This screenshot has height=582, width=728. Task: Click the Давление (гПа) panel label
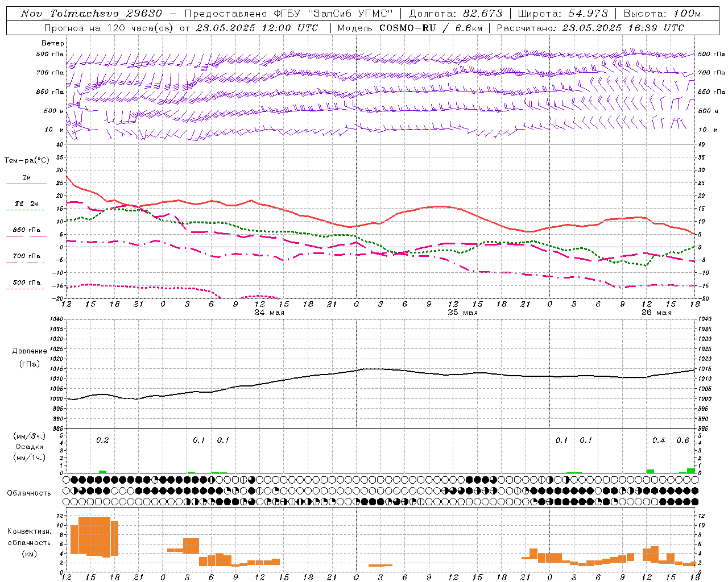tap(30, 357)
